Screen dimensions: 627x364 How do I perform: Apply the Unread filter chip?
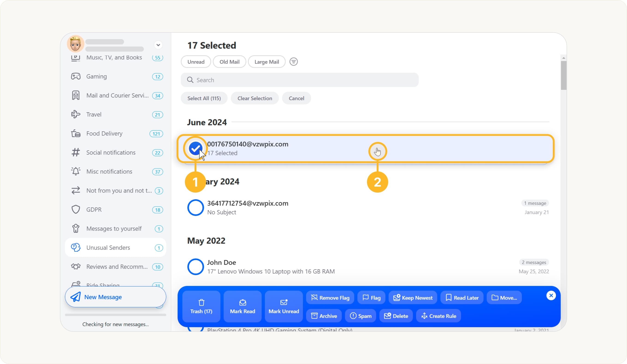pos(196,62)
